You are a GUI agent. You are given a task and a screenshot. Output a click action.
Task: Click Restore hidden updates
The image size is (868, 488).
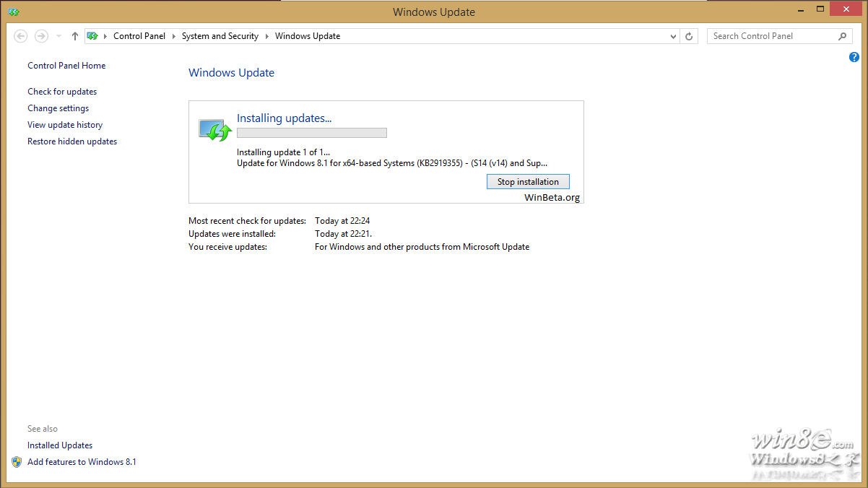tap(72, 141)
